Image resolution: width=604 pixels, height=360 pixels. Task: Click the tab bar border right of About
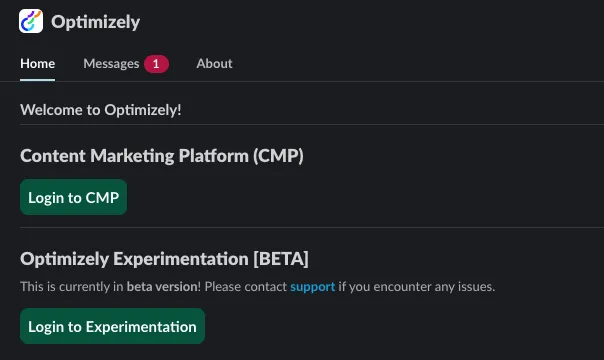point(418,81)
